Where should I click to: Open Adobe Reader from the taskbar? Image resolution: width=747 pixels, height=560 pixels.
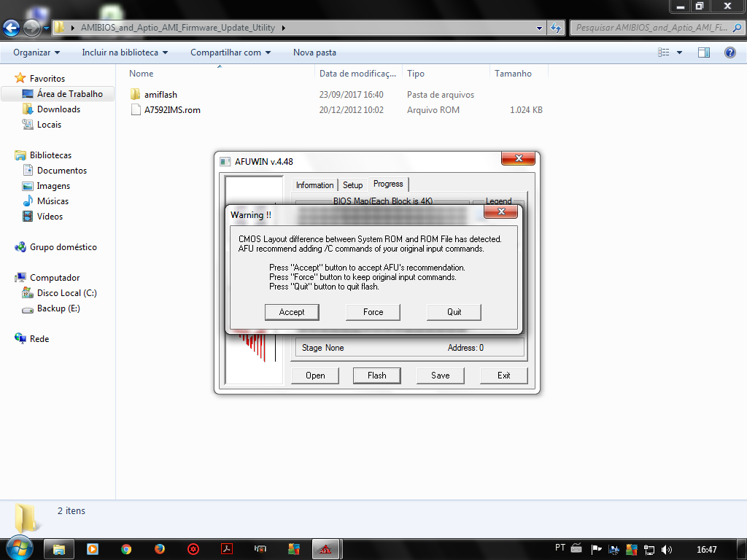pos(227,549)
